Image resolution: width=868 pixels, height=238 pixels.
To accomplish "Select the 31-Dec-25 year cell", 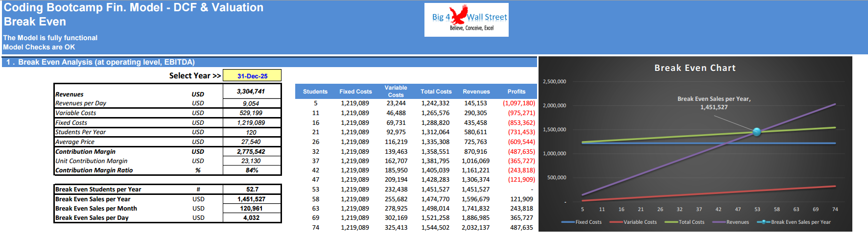I will point(252,76).
